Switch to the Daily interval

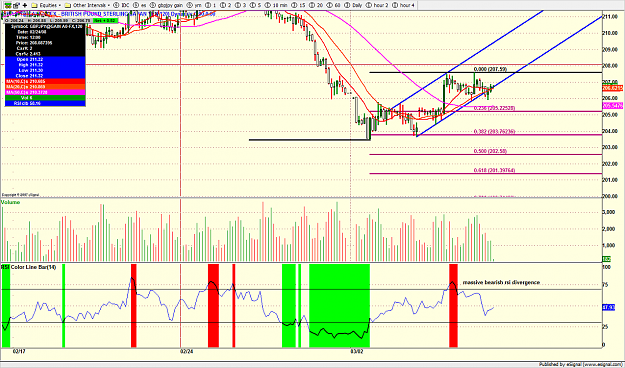(x=353, y=5)
